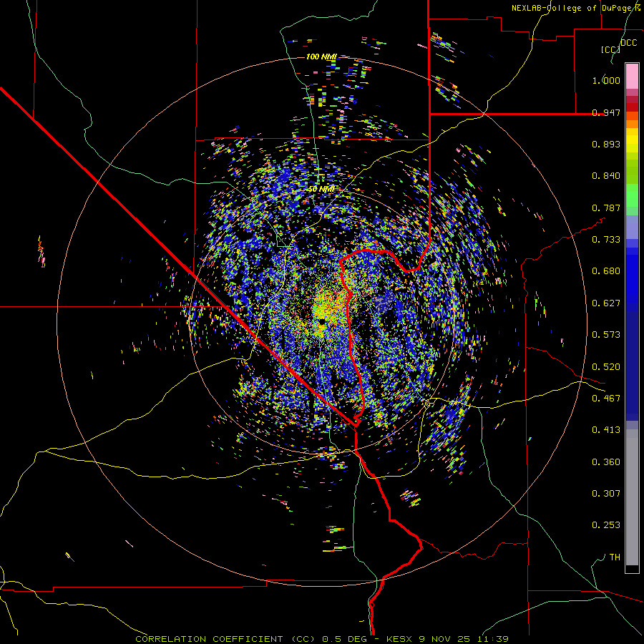The image size is (644, 644).
Task: Select the 0.573 legend value
Action: pos(606,335)
